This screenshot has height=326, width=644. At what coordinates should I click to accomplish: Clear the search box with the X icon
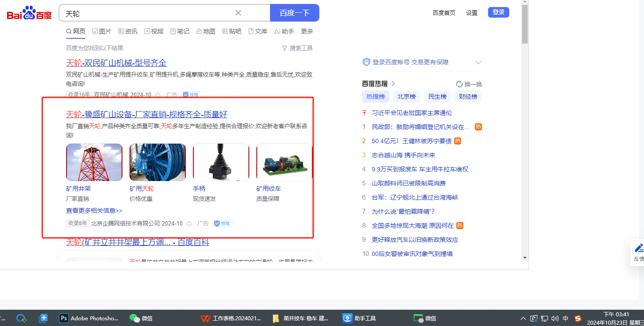tap(238, 13)
